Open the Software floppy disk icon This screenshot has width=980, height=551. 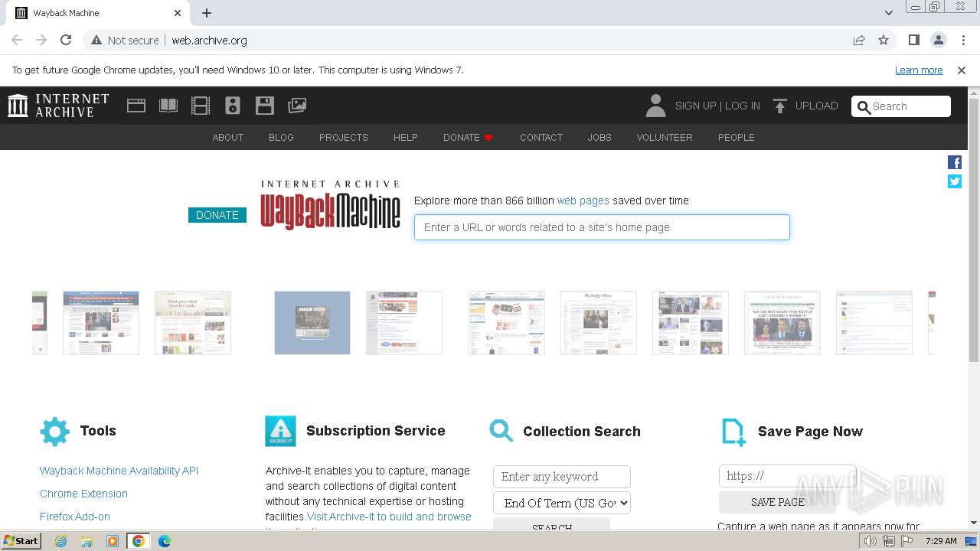[x=265, y=106]
